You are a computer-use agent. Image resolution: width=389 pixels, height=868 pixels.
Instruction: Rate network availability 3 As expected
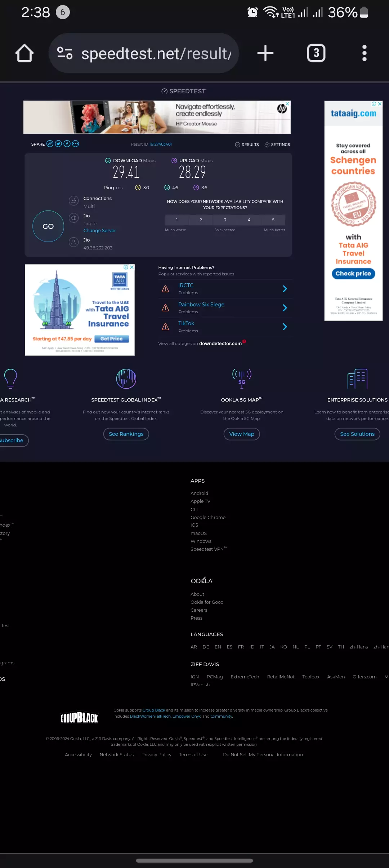(x=225, y=220)
